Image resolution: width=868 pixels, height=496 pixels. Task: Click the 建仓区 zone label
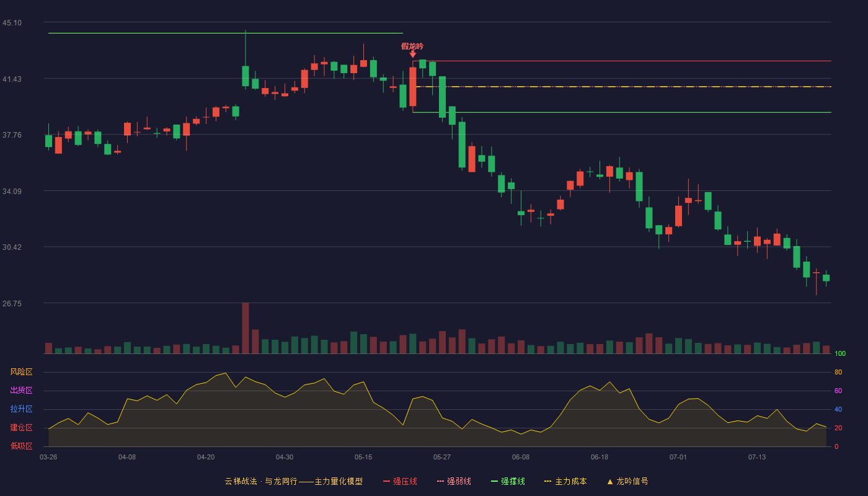[21, 428]
